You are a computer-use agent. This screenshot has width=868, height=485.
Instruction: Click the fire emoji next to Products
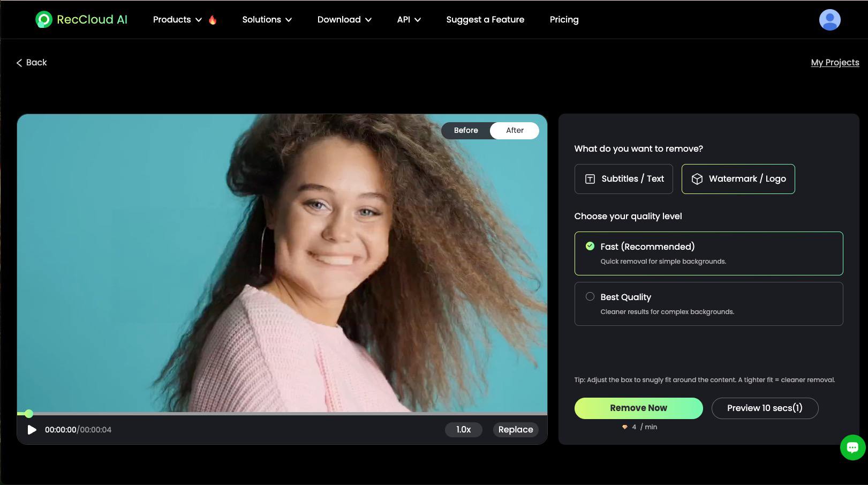click(213, 19)
